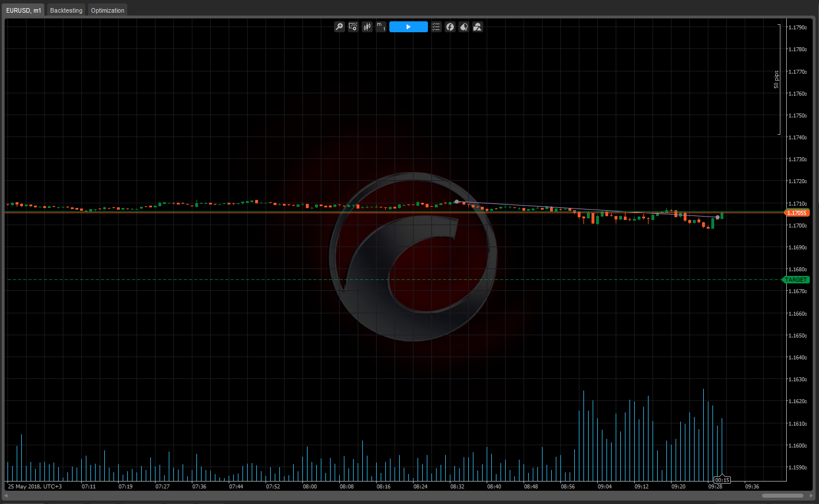
Task: Click the scroll right arrow
Action: (x=812, y=495)
